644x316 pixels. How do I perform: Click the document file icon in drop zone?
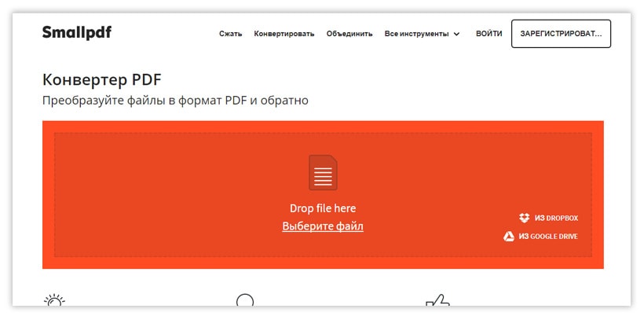click(323, 173)
